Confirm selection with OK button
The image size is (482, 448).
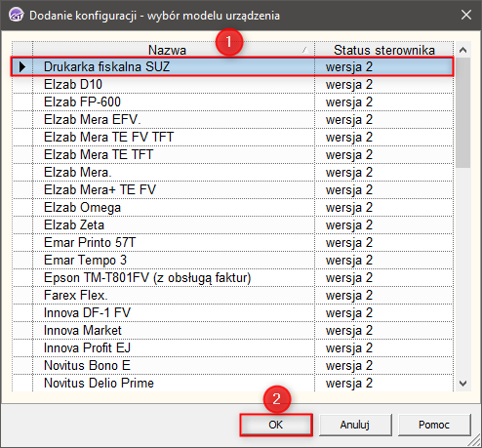[x=276, y=425]
